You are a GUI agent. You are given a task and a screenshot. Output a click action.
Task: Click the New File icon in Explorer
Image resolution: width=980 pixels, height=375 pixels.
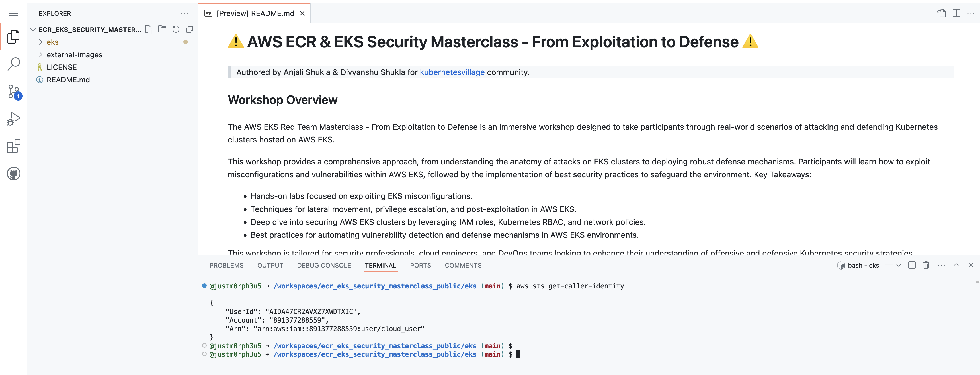[149, 29]
